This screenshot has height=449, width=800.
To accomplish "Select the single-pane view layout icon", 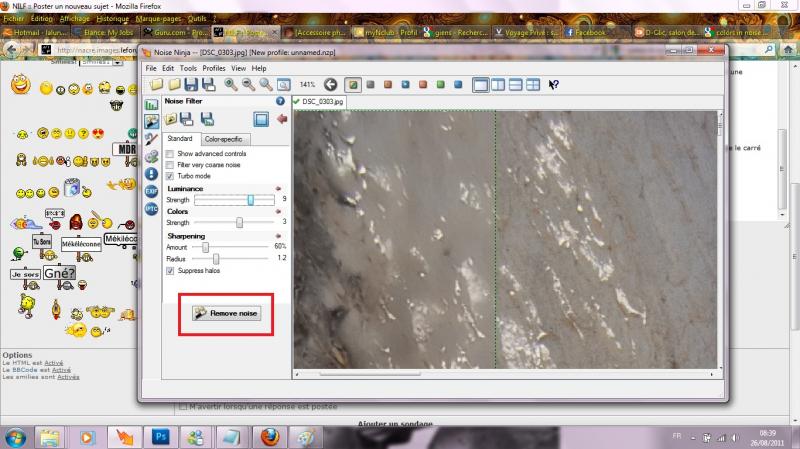I will point(481,85).
